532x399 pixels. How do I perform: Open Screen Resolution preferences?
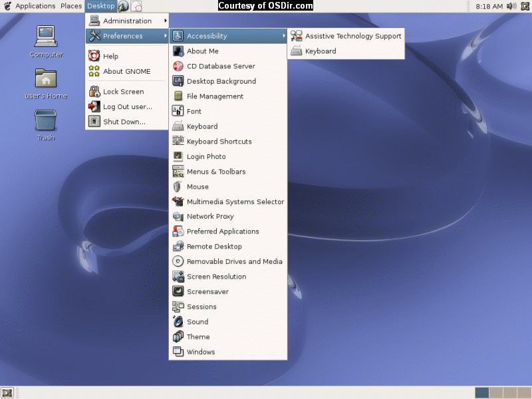point(228,277)
